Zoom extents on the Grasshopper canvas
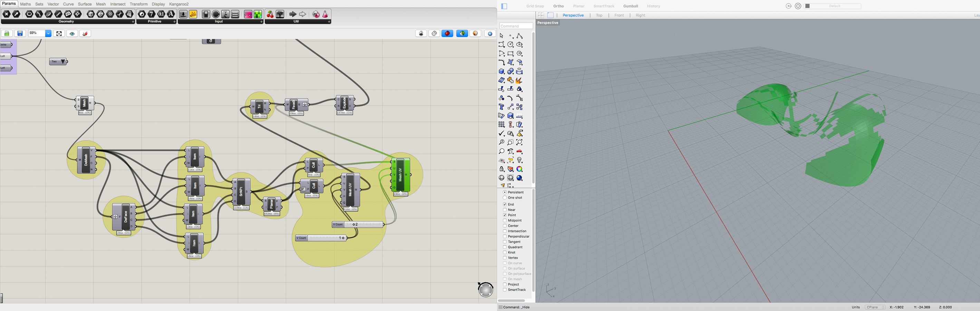Image resolution: width=980 pixels, height=311 pixels. coord(59,34)
